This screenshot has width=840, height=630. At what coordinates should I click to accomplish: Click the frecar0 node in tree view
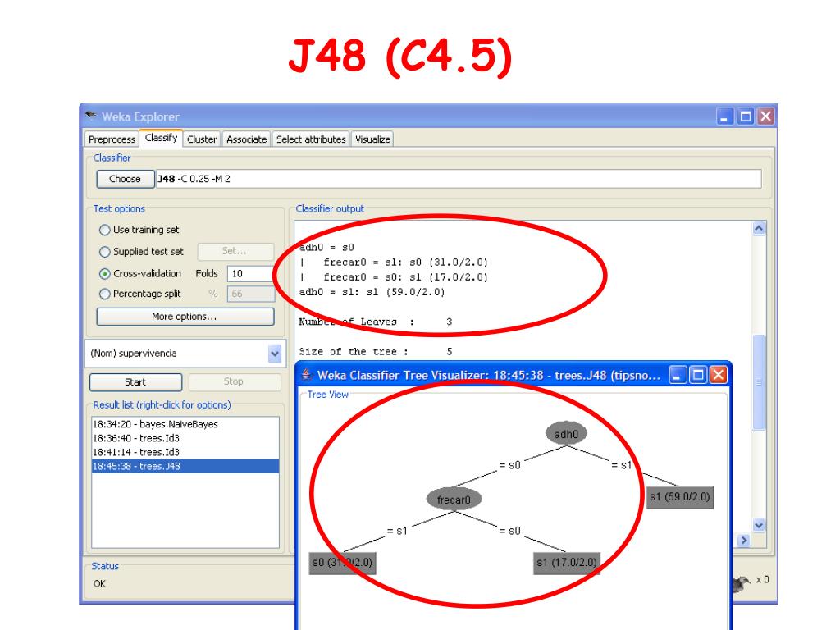tap(454, 500)
